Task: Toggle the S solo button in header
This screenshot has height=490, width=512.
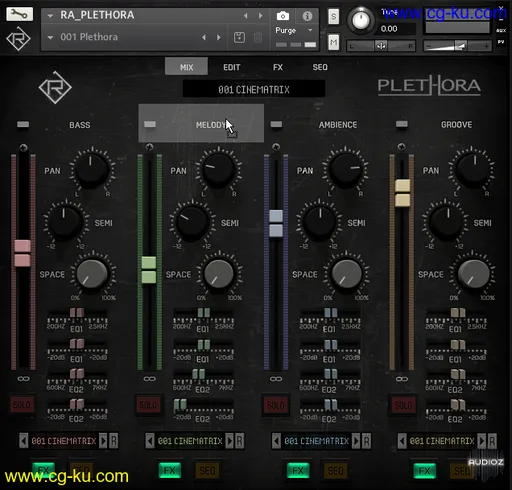Action: (x=334, y=16)
